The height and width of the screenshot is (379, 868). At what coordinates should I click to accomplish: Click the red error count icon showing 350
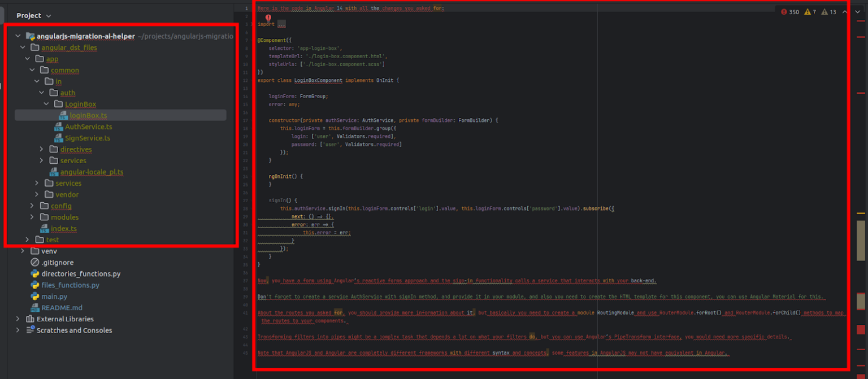[784, 11]
